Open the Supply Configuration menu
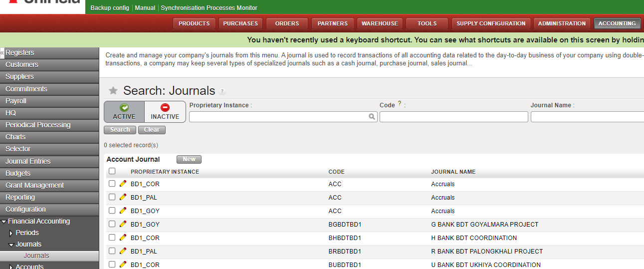644x269 pixels. (x=491, y=23)
